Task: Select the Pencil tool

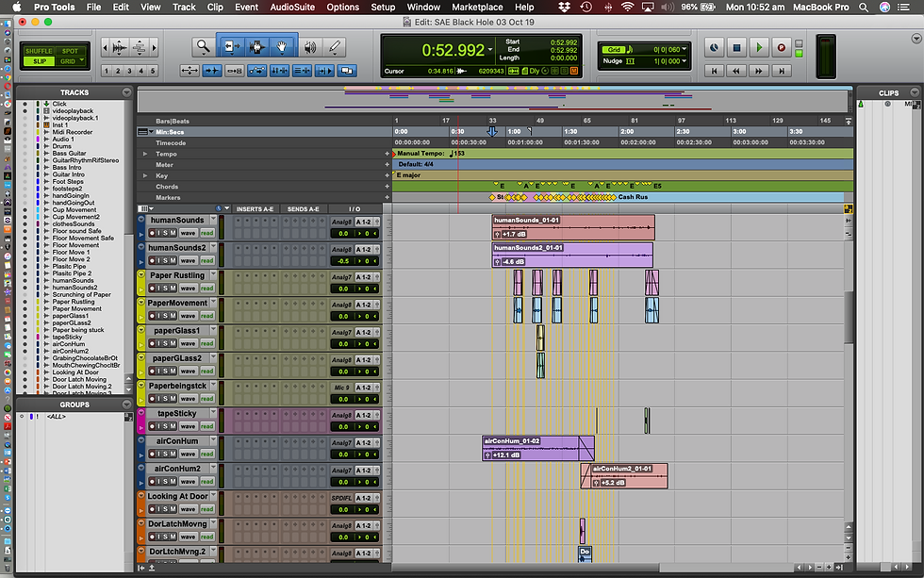Action: (335, 47)
